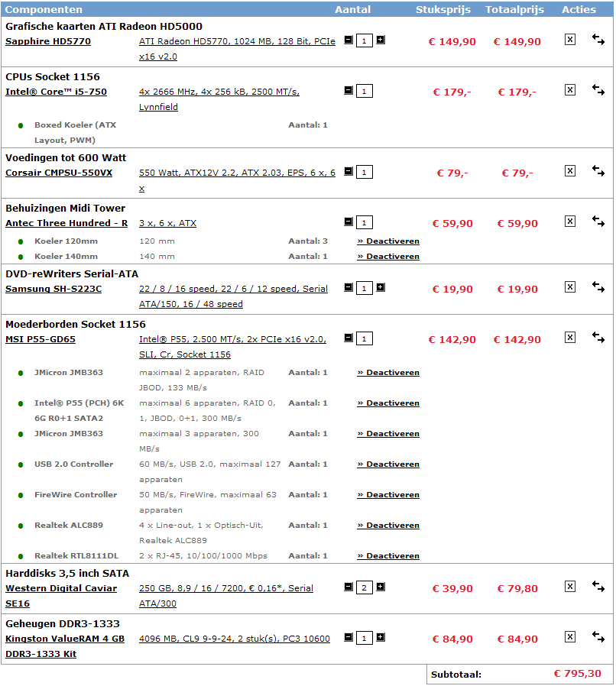Open the Intel Core i5-750 product link

point(56,92)
